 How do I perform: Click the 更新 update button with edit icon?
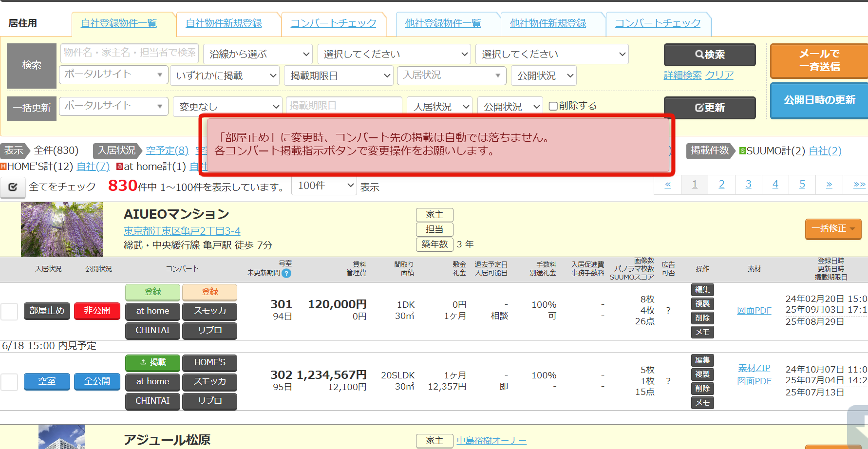710,108
